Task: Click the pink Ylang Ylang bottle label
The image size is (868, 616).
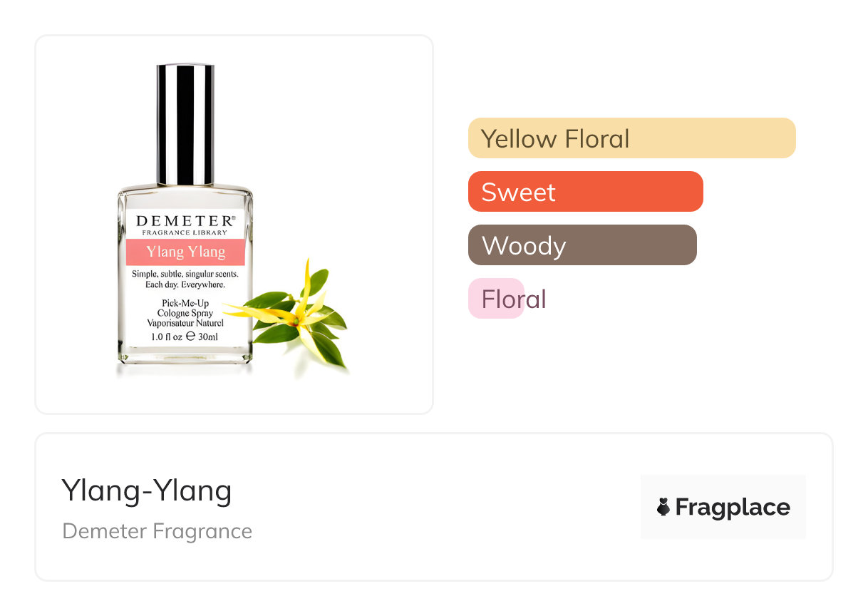Action: tap(185, 252)
